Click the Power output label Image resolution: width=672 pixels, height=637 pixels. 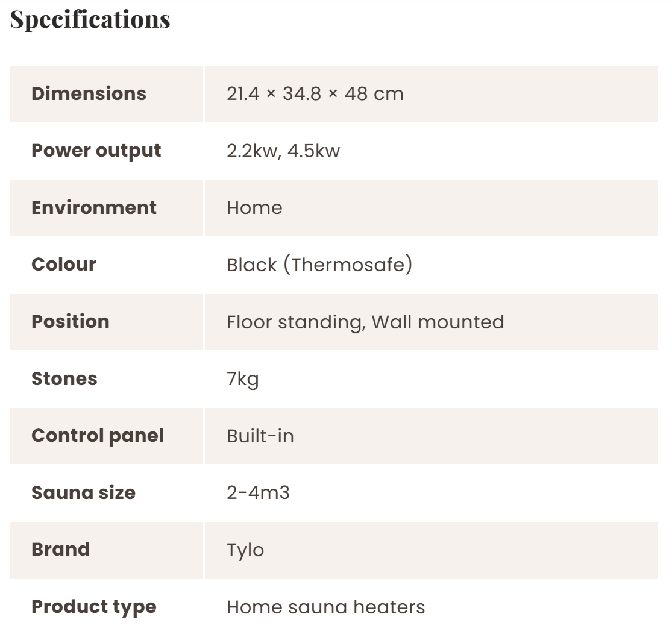click(x=96, y=151)
